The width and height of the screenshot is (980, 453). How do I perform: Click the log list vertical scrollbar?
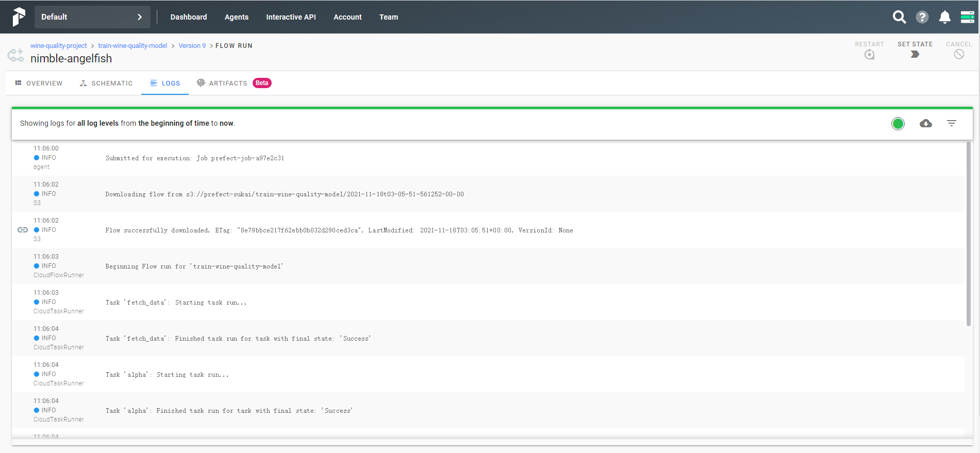[x=969, y=234]
